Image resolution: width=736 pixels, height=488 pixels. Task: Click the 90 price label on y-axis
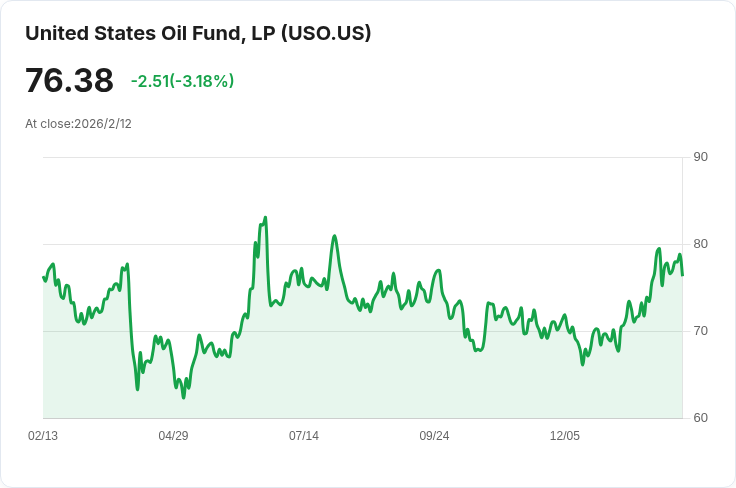click(x=700, y=157)
